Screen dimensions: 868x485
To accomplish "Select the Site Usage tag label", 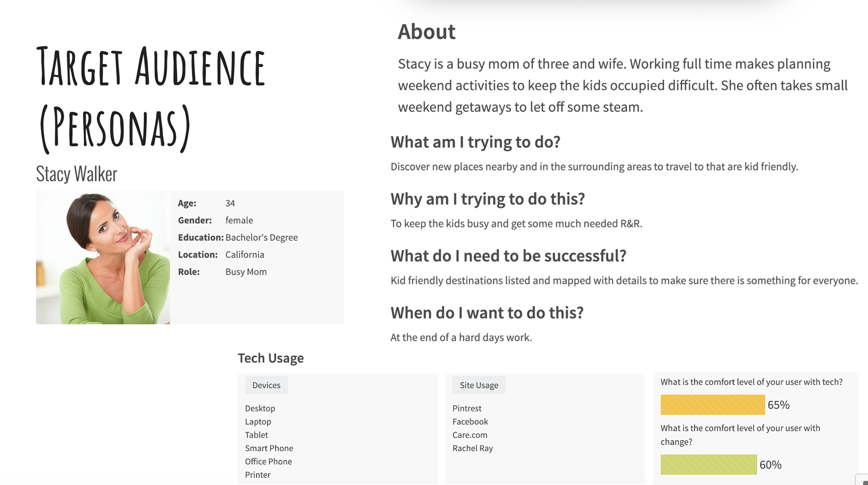I will coord(479,385).
